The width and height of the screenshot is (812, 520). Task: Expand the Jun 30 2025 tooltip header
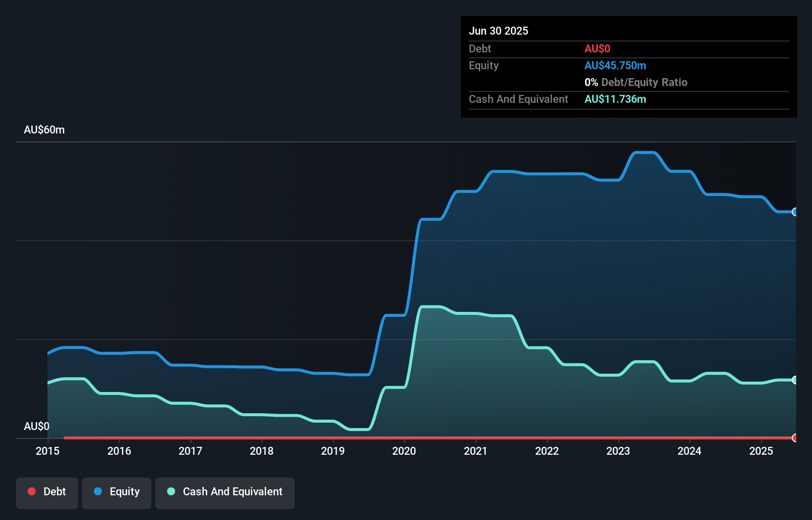coord(498,30)
